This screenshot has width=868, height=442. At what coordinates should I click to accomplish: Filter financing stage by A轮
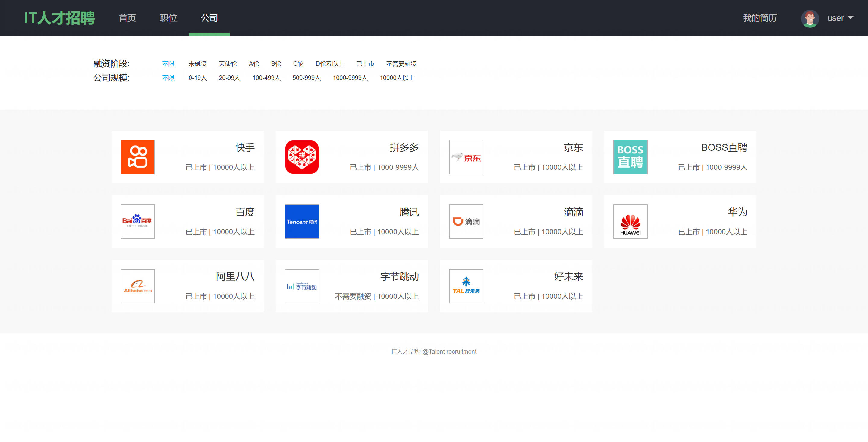tap(254, 64)
